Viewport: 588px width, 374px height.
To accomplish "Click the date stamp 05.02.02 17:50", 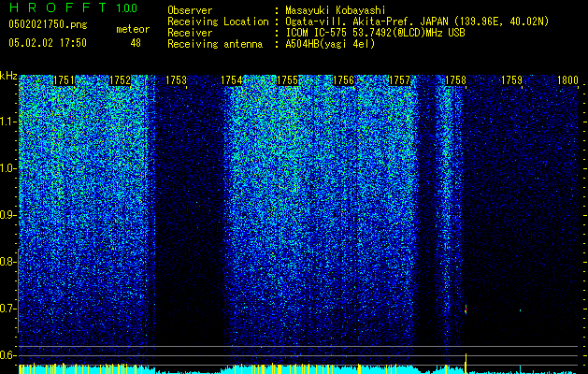I will [48, 43].
